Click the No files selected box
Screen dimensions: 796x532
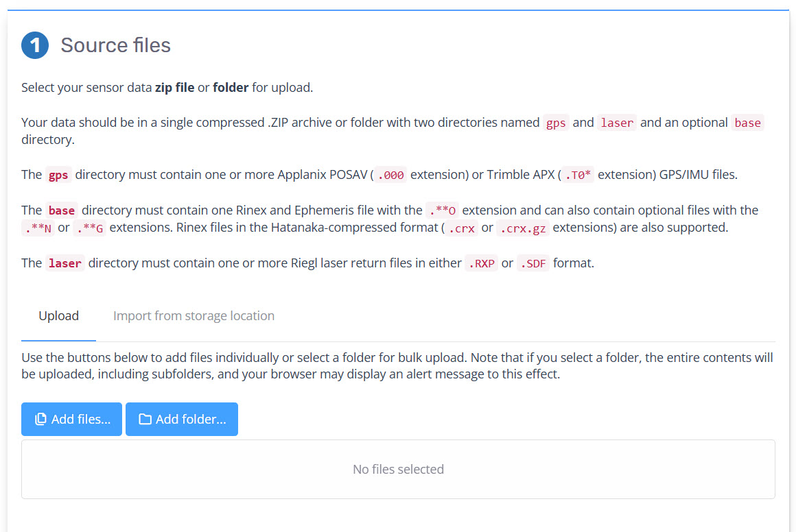(x=398, y=470)
